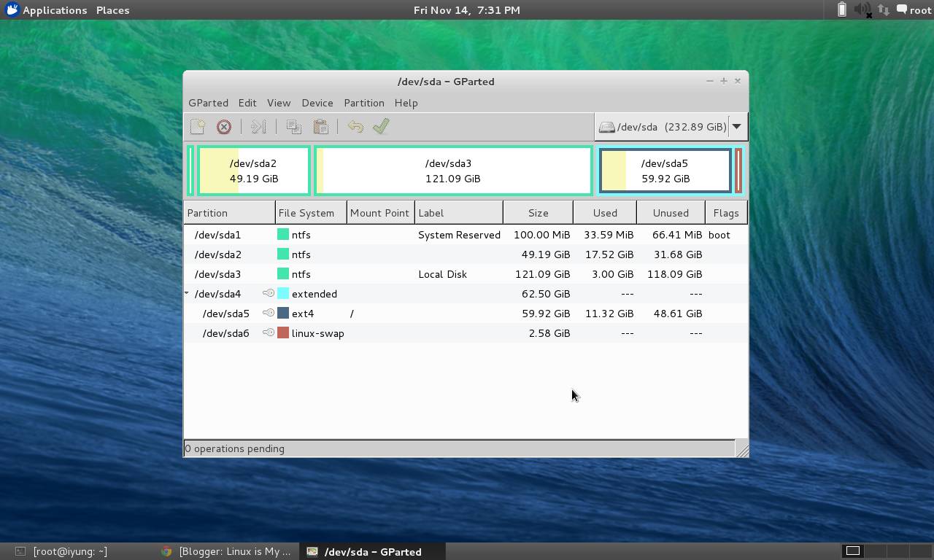The image size is (934, 560).
Task: Click the network arrows tray icon
Action: [883, 9]
